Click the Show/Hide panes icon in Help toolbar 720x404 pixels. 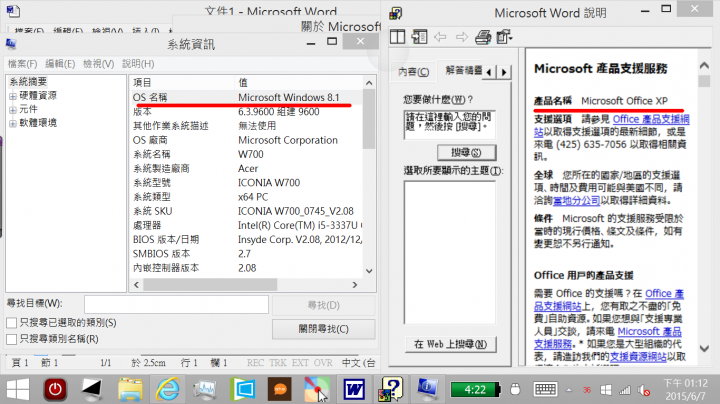(x=397, y=37)
